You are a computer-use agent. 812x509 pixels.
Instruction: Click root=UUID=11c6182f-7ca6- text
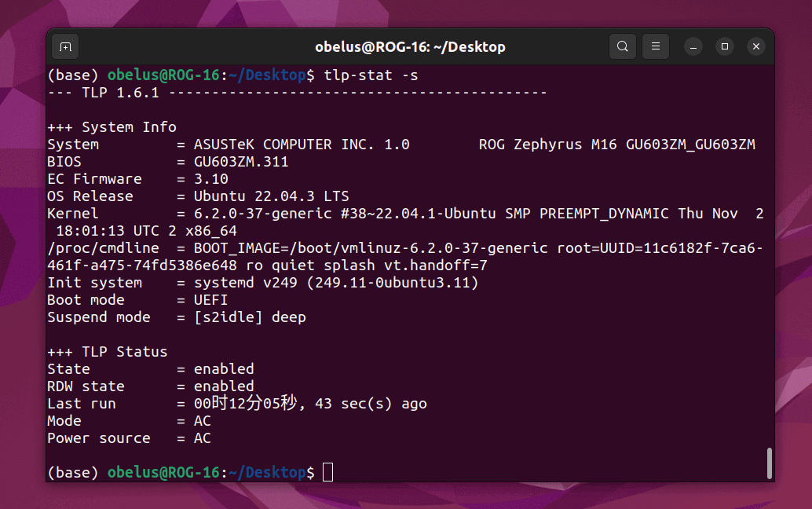(660, 248)
